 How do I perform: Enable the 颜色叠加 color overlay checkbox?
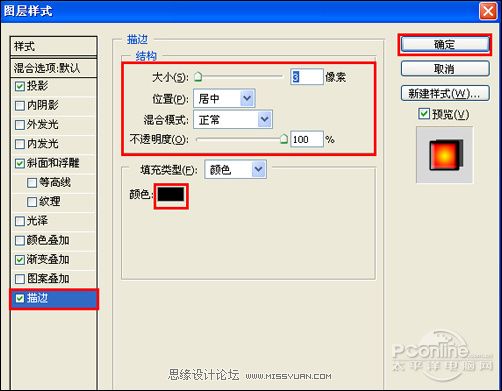(x=20, y=240)
